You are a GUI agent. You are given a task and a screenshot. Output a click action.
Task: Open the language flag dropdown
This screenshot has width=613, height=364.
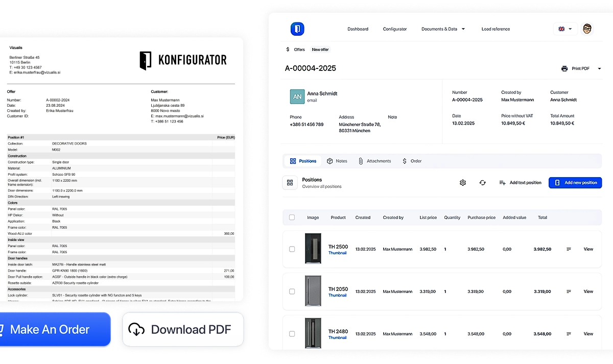click(565, 29)
